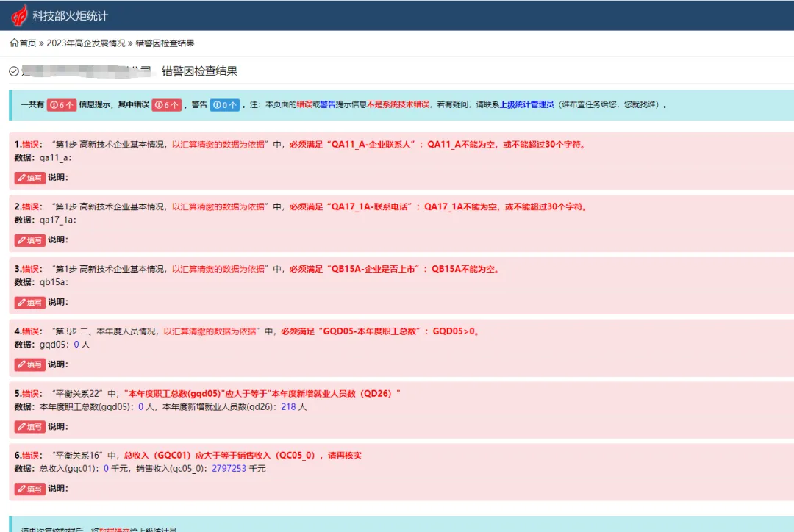Click the 2797253 sales revenue value
The image size is (794, 532).
229,469
